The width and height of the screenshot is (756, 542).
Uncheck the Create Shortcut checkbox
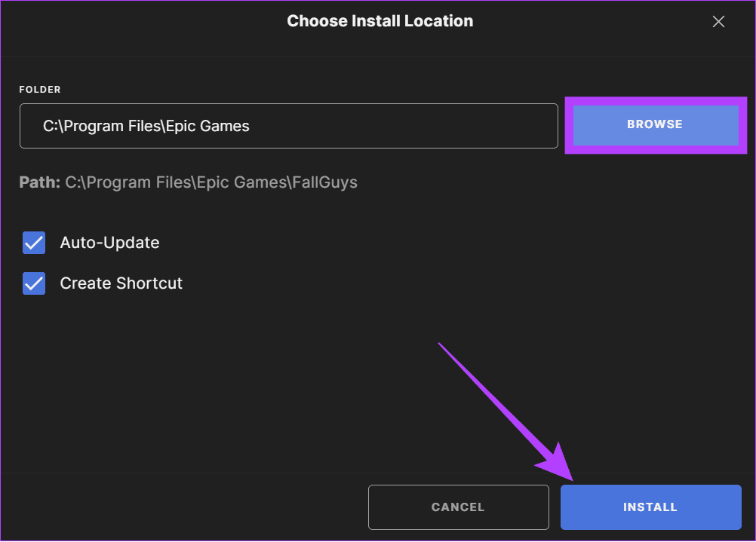pos(34,283)
